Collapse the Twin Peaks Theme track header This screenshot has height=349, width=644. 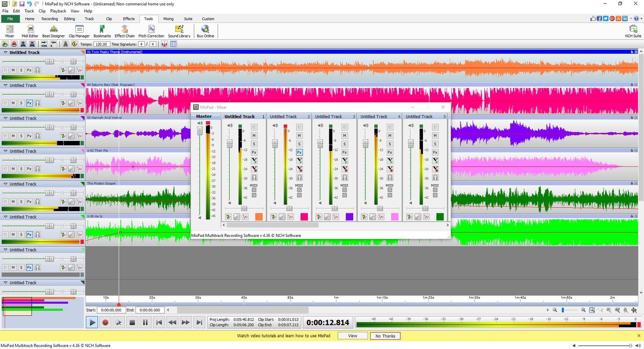(6, 52)
